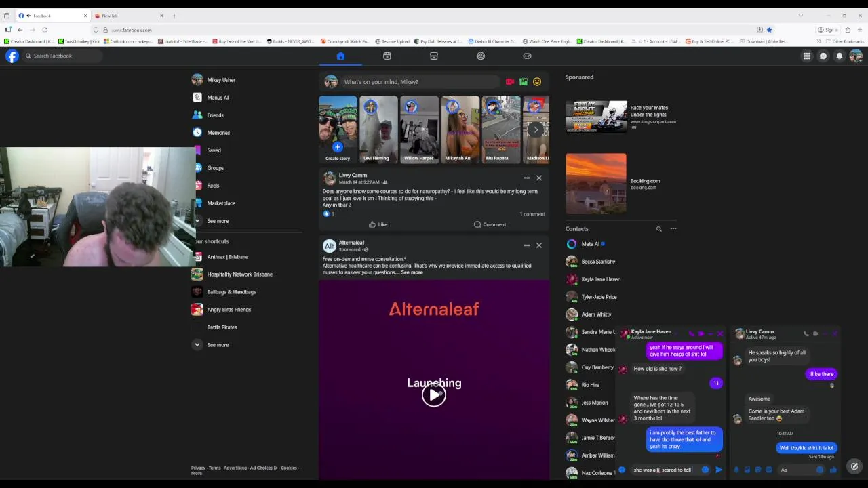Switch to the New Tab browser tab
868x488 pixels.
[x=129, y=16]
